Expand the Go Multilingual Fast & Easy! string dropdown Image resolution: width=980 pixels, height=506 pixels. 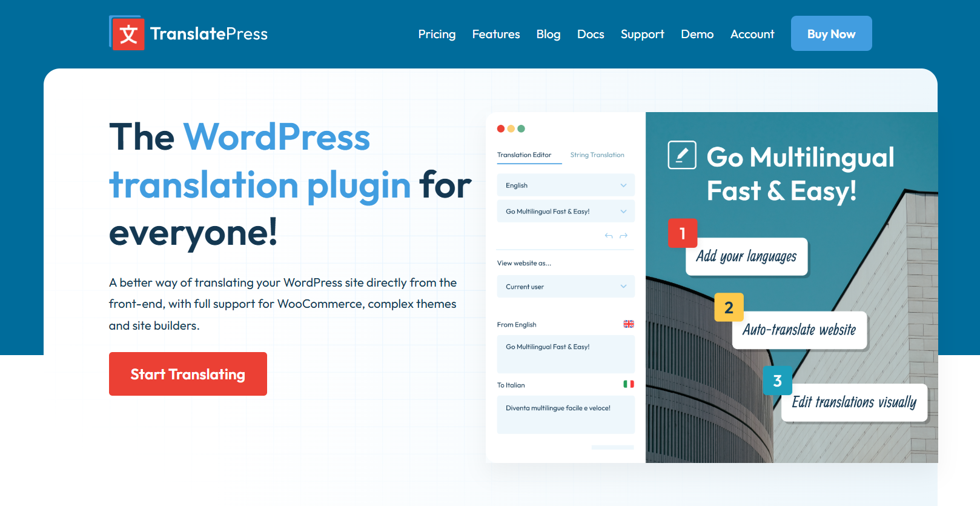click(x=566, y=211)
